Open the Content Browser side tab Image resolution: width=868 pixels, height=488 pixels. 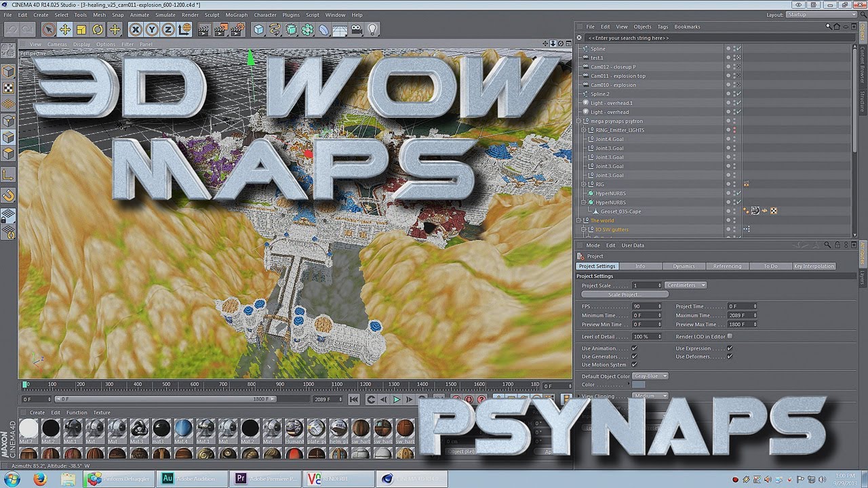(x=863, y=66)
